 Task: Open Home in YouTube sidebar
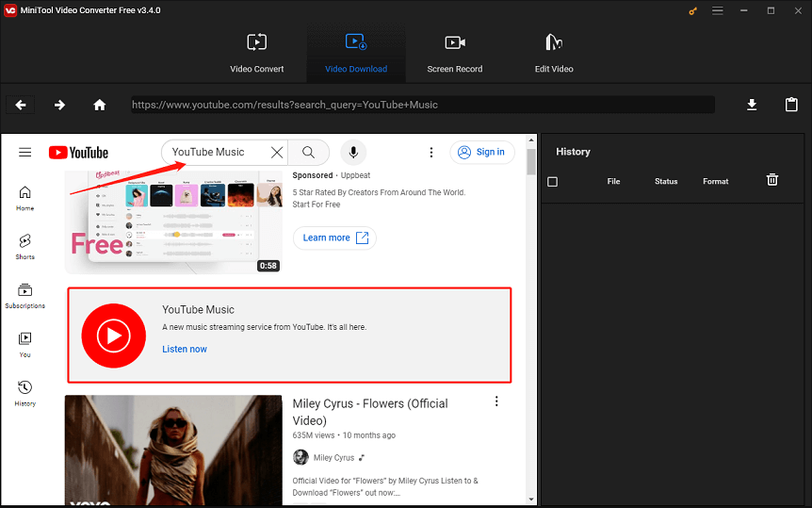24,199
